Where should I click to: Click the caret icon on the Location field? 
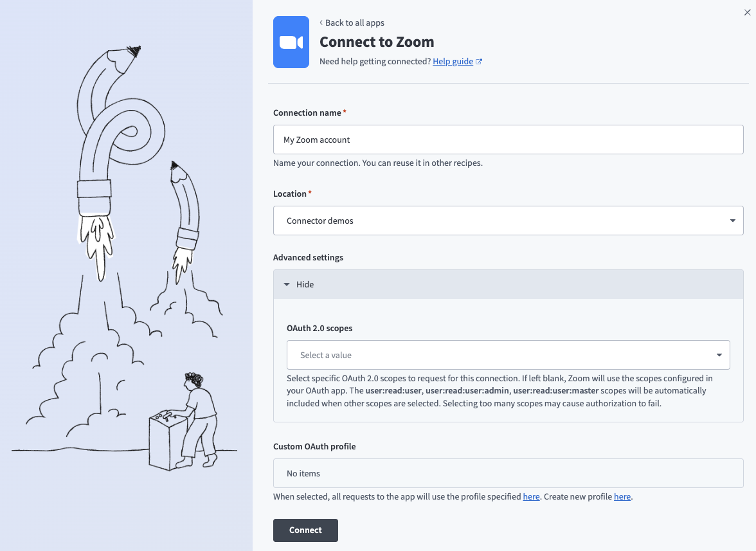(x=732, y=220)
